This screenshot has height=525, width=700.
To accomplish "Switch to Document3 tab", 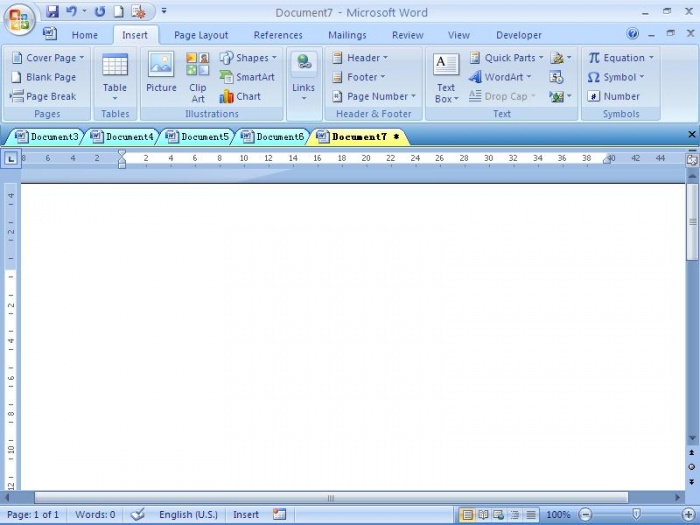I will [x=46, y=137].
